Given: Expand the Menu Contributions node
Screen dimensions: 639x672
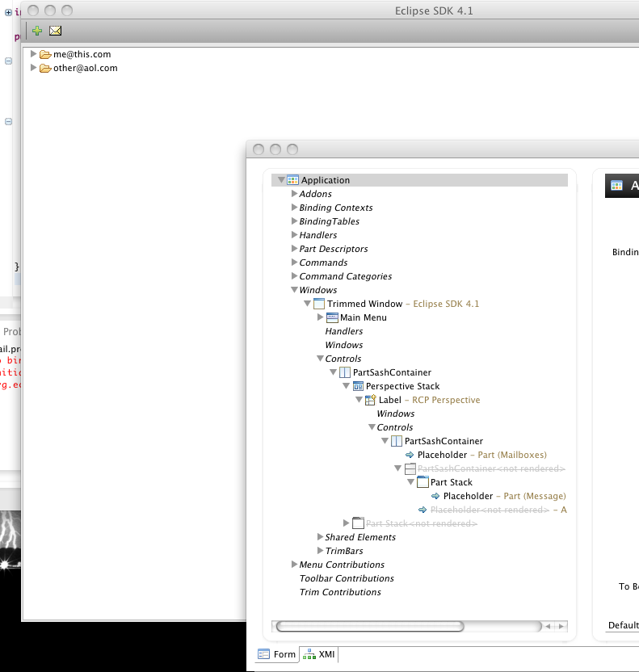Looking at the screenshot, I should coord(294,564).
